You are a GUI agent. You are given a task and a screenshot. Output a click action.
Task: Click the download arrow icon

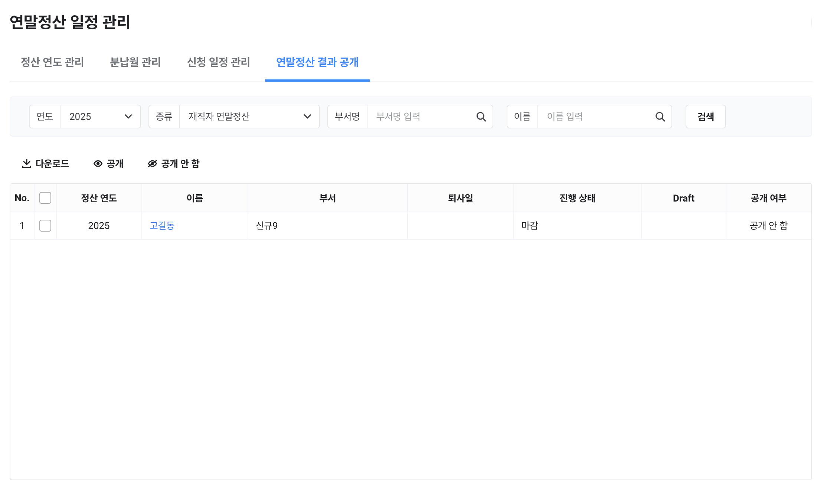pos(27,164)
